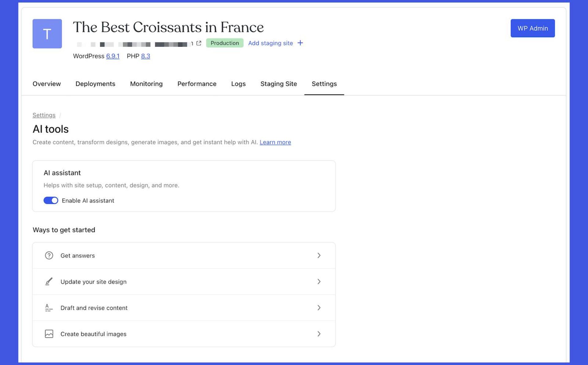Click the plus icon beside Add staging site
This screenshot has height=365, width=588.
point(300,43)
